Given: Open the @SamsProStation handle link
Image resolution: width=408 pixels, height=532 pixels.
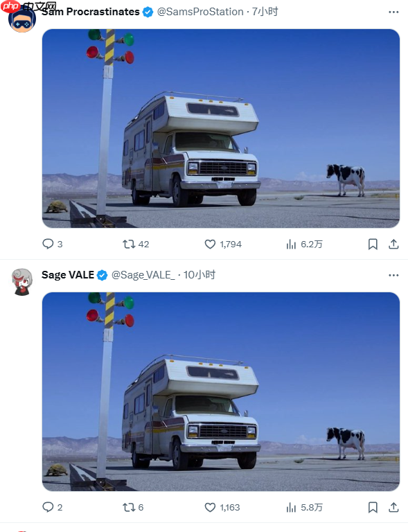Looking at the screenshot, I should [x=200, y=12].
